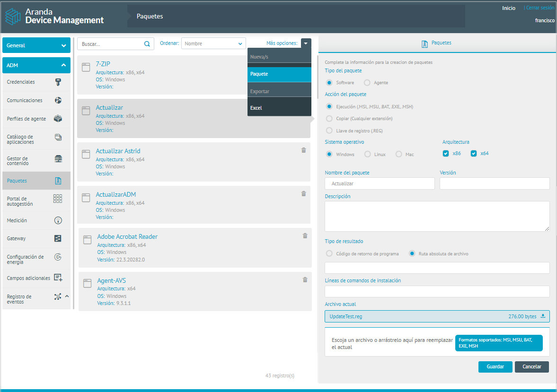Choose Windows operating system
This screenshot has width=557, height=392.
(329, 154)
